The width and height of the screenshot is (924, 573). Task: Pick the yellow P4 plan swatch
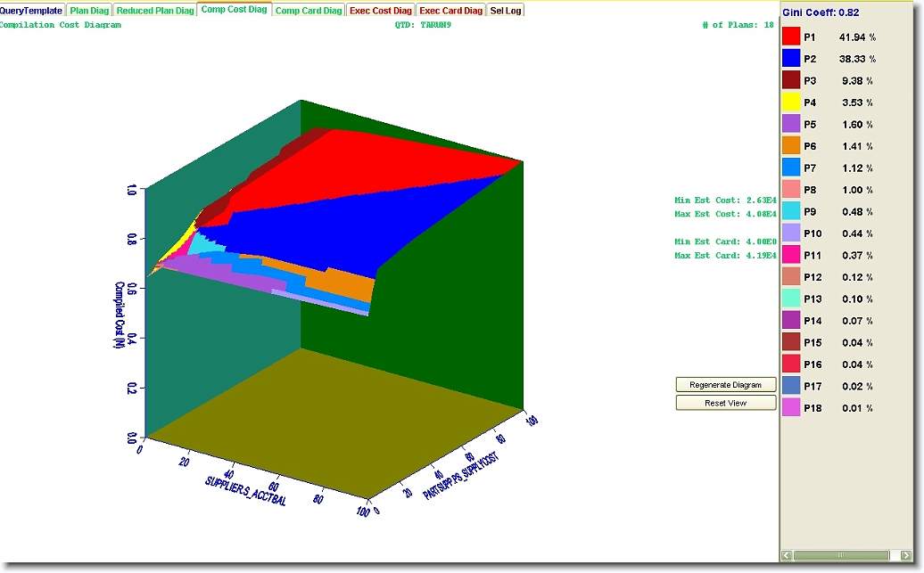tap(790, 102)
